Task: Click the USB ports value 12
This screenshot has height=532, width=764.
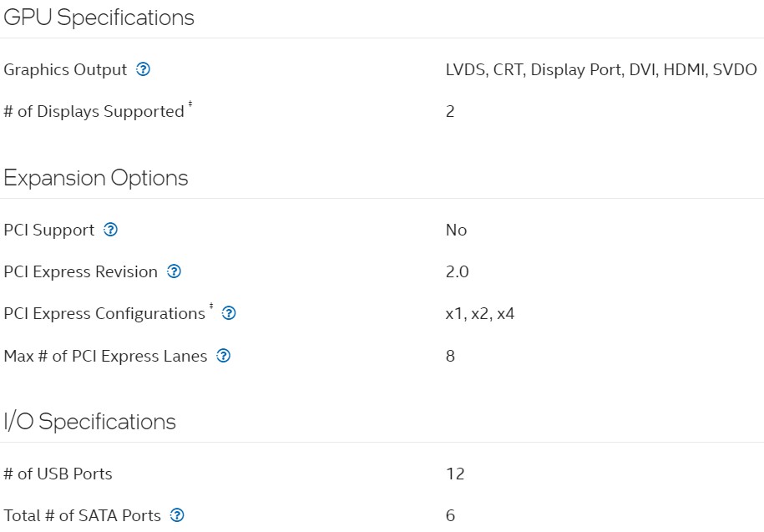Action: pos(455,474)
